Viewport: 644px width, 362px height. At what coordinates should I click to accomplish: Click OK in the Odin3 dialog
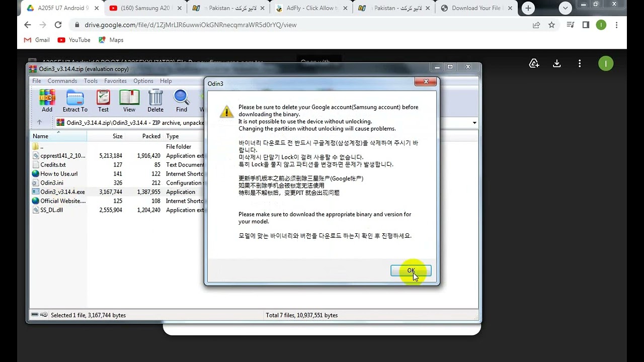click(x=411, y=270)
